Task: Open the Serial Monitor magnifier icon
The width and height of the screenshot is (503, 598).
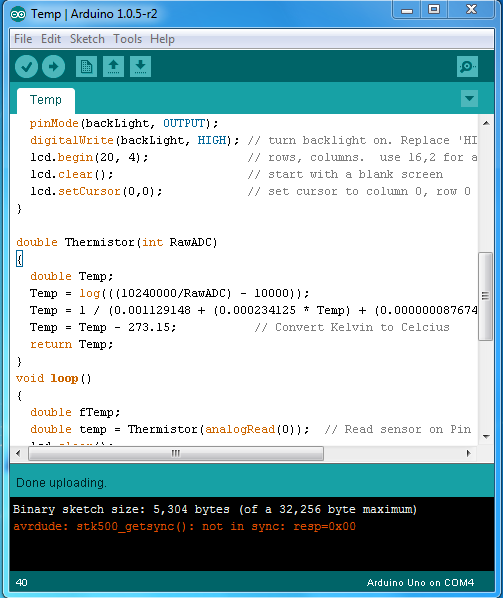Action: tap(467, 67)
